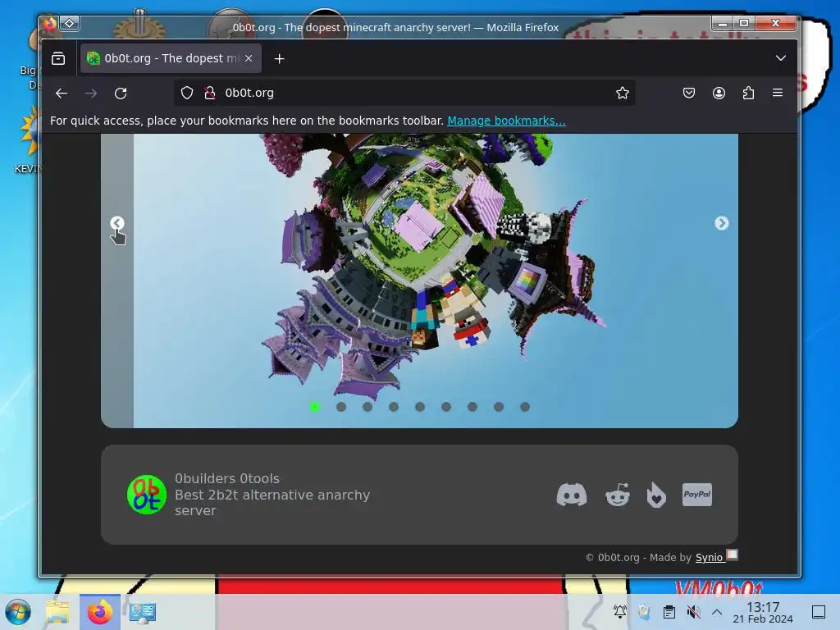This screenshot has width=840, height=630.
Task: Open the Discord link icon
Action: (572, 495)
